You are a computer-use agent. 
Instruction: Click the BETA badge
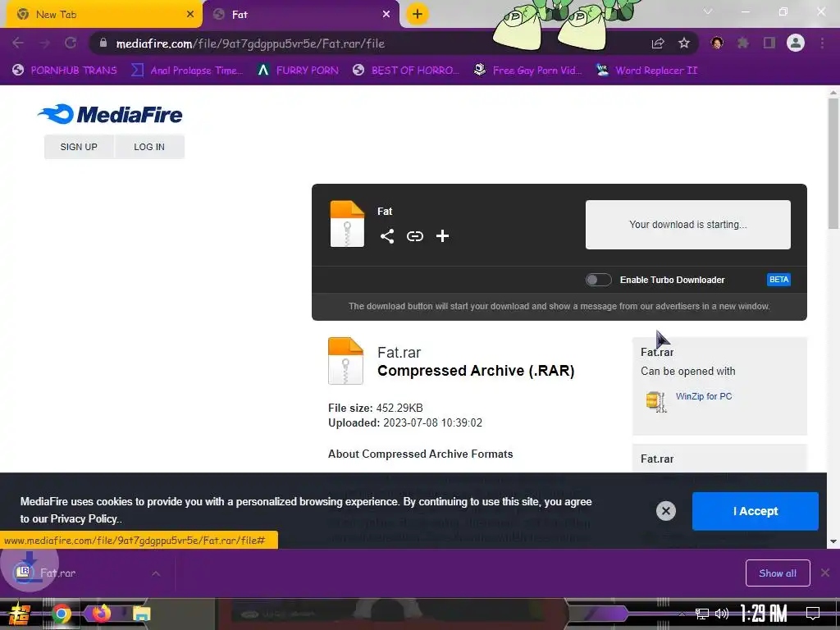coord(778,280)
